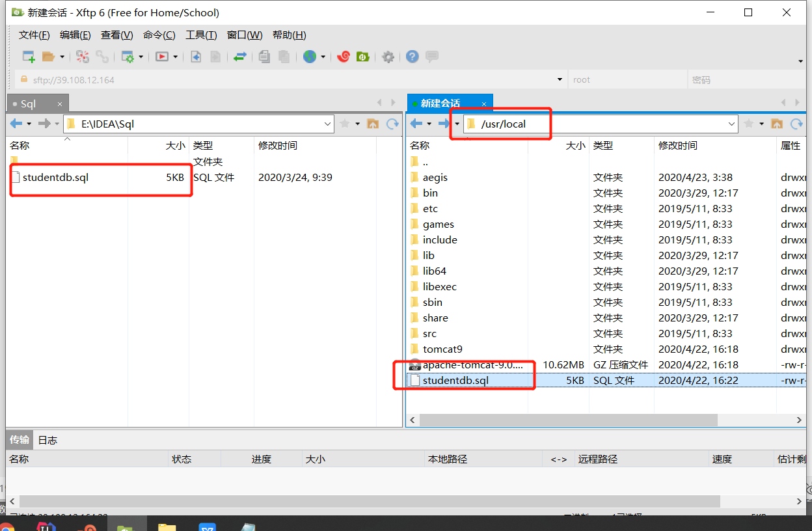This screenshot has width=812, height=531.
Task: Open the 窗口(W) menu
Action: click(x=245, y=35)
